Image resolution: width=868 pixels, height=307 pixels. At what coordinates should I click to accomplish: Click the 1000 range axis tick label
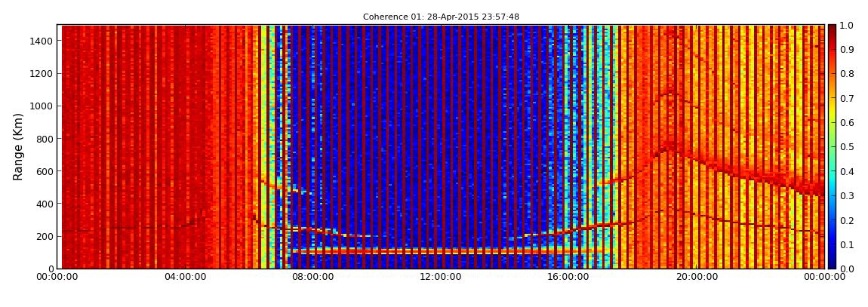pyautogui.click(x=42, y=106)
